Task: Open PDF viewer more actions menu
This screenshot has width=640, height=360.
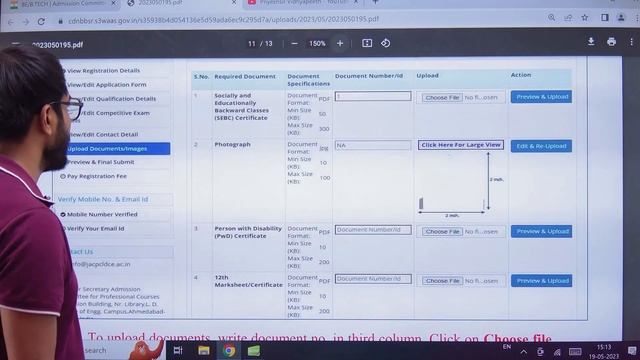Action: tap(631, 42)
